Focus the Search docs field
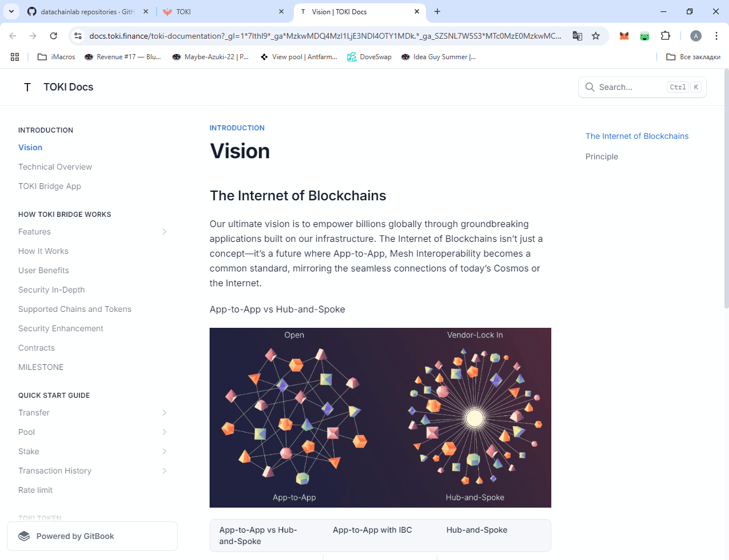 [x=642, y=87]
